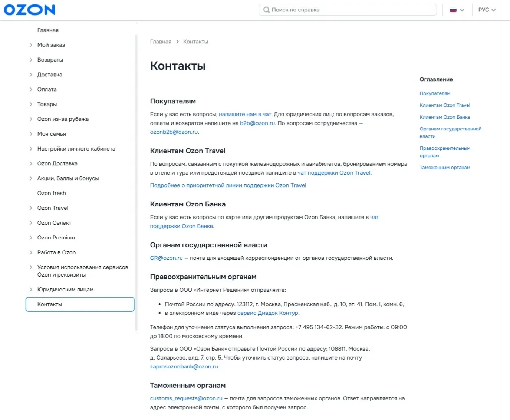
Task: Click customs_requests@ozon.ru email link
Action: (186, 398)
